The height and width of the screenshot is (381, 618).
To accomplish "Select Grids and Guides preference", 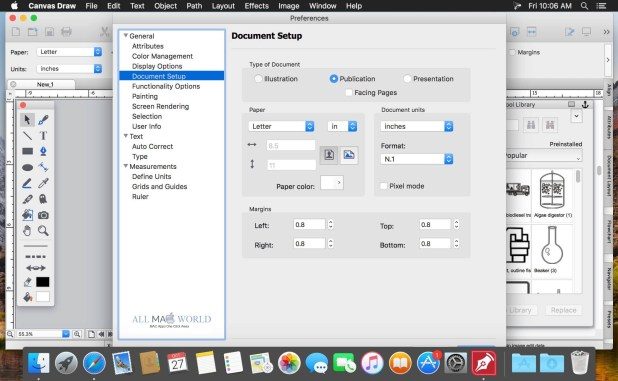I will [x=160, y=186].
